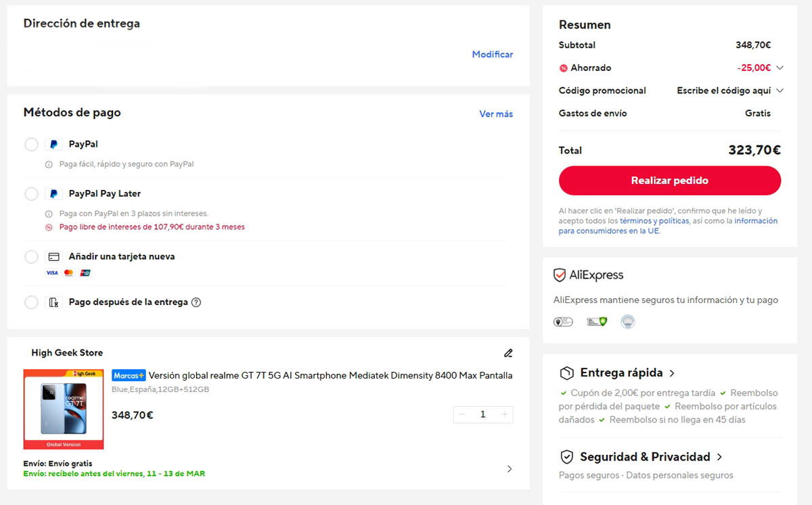Select the PayPal Pay Later radio button

[x=31, y=193]
